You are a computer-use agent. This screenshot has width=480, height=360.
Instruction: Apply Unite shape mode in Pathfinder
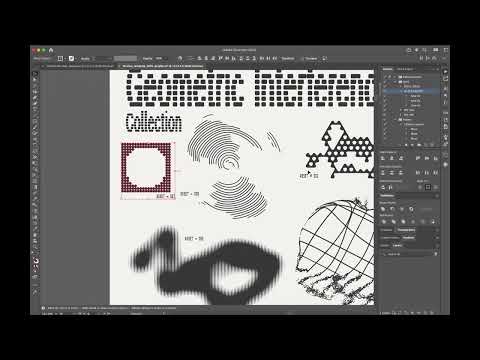coord(383,209)
